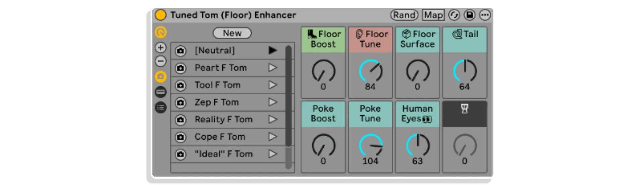The height and width of the screenshot is (185, 644).
Task: Click the Tail value 64
Action: point(465,87)
